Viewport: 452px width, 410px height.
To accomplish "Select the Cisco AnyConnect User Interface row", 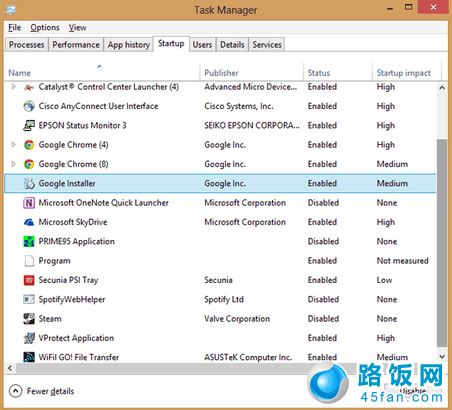I will 220,106.
